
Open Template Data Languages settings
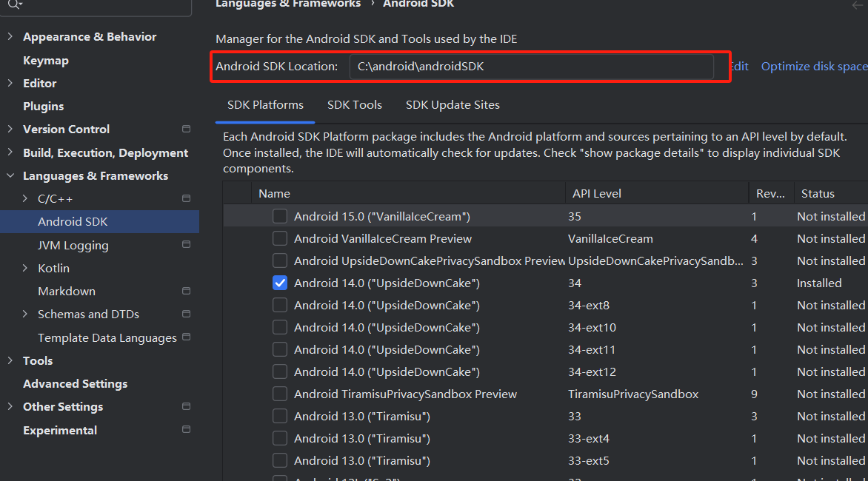[x=107, y=337]
